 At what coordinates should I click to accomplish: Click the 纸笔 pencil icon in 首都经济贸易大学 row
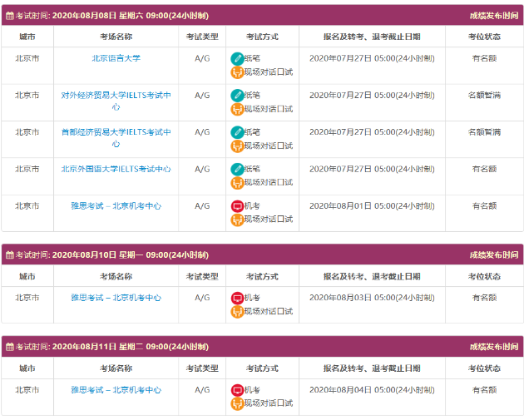(237, 132)
